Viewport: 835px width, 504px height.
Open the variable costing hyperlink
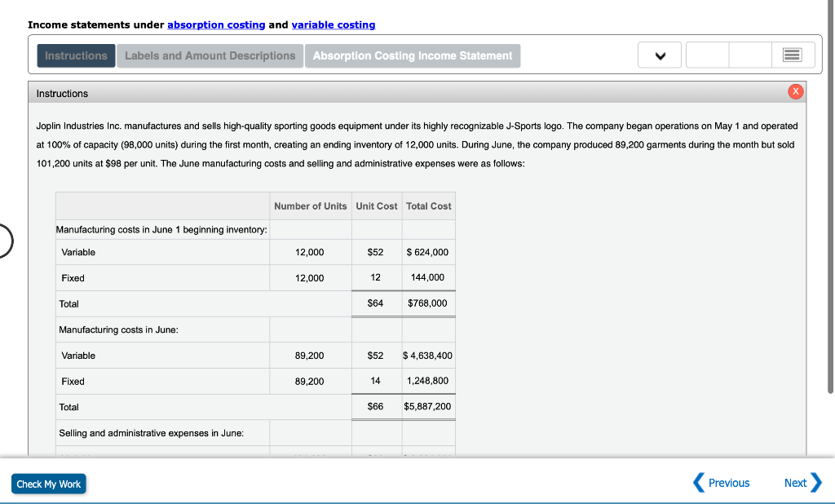coord(334,24)
